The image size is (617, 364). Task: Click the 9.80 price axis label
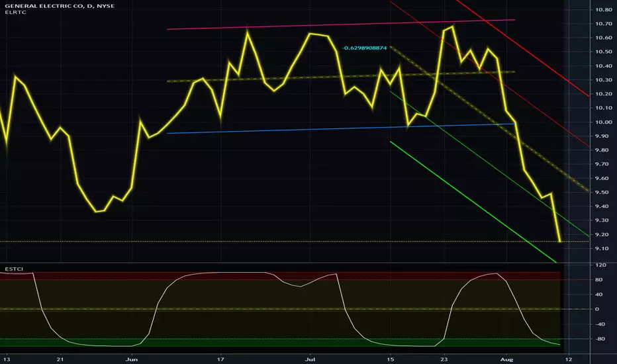click(x=603, y=150)
